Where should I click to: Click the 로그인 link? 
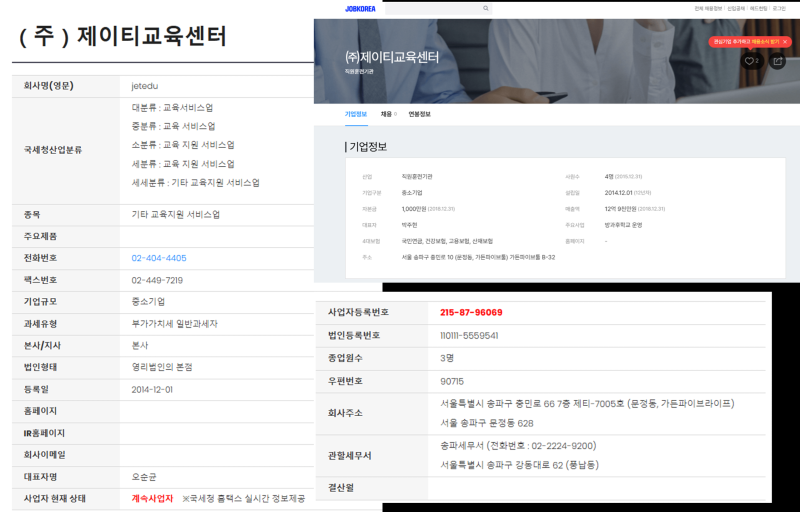(779, 9)
